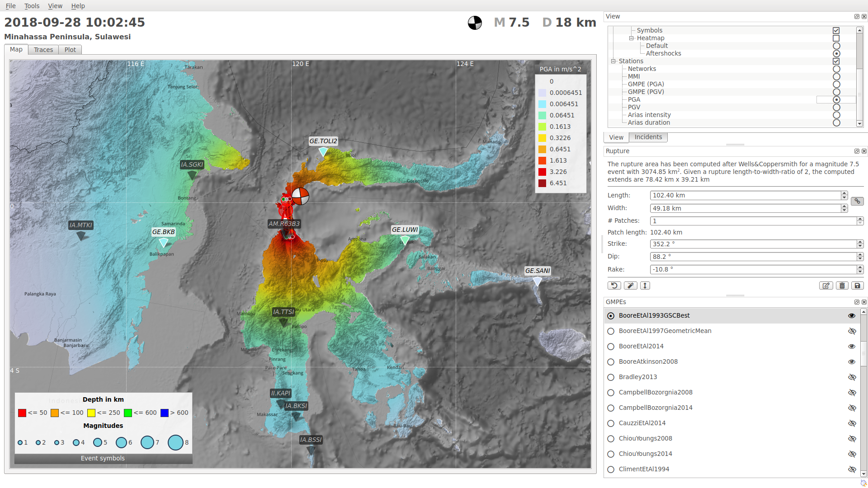
Task: Click the red epicenter beachball on map
Action: (300, 196)
